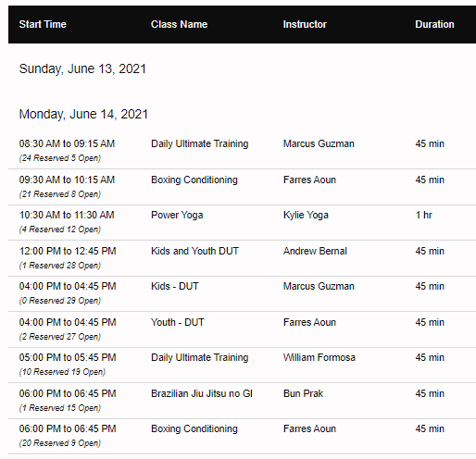476x459 pixels.
Task: Open the 09:30 AM Boxing Conditioning class
Action: pyautogui.click(x=194, y=180)
